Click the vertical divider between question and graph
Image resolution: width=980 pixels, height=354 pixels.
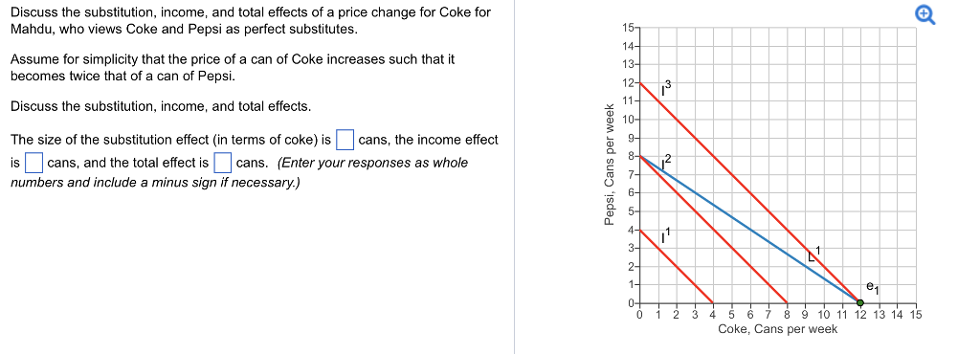[x=514, y=177]
